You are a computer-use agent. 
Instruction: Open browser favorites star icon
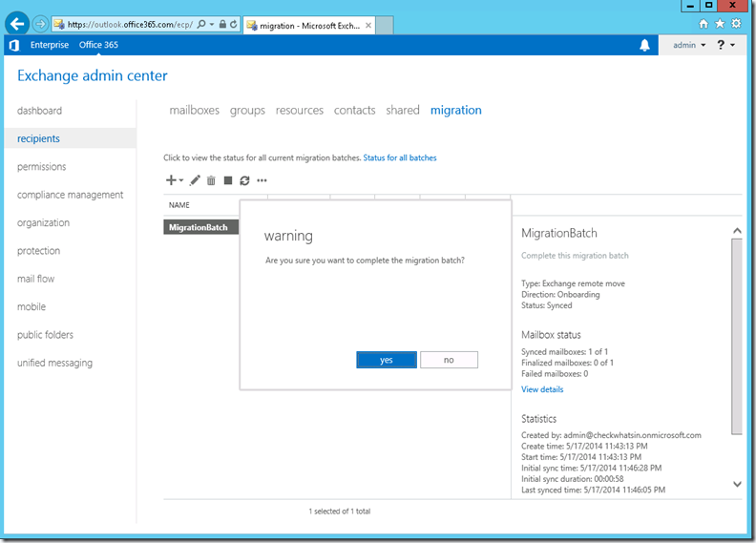point(720,24)
